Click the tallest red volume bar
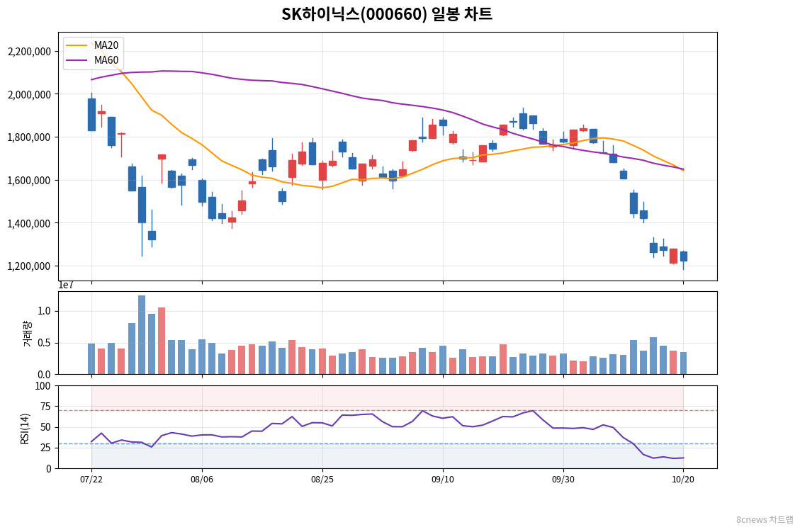Viewport: 800px width, 532px height. [162, 341]
